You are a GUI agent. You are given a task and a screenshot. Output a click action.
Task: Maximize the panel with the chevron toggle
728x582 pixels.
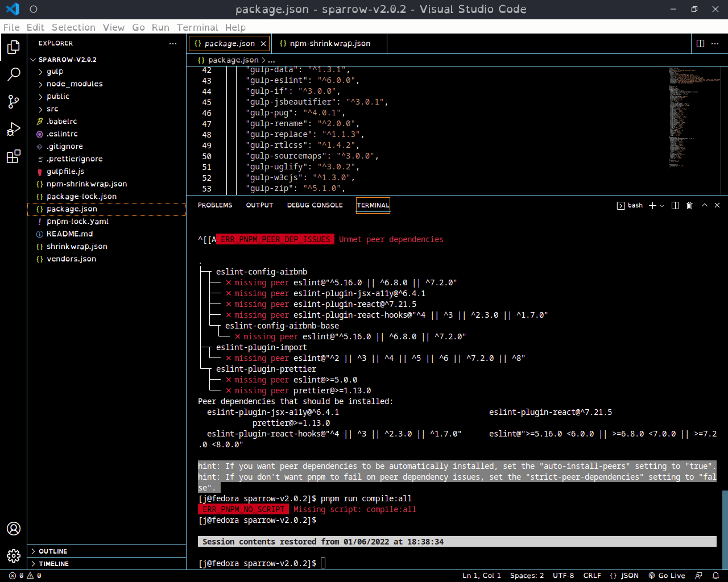pos(704,205)
